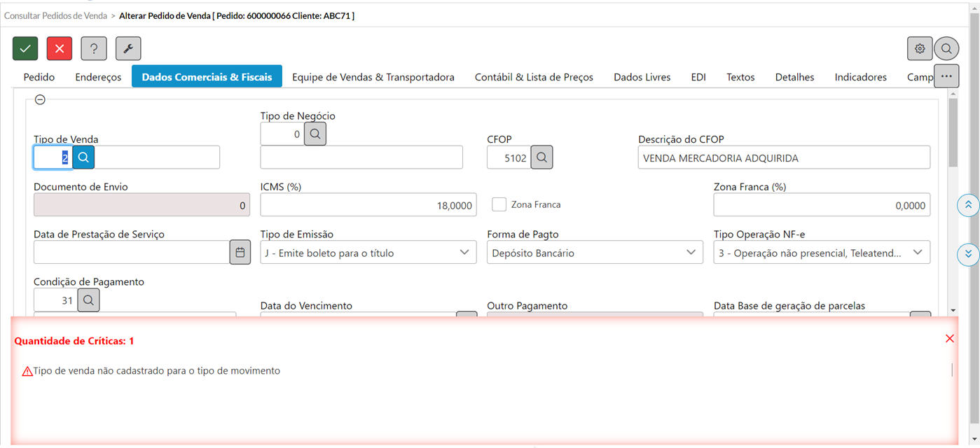Select Dados Comerciais & Fiscais tab
Viewport: 980px width, 448px height.
[x=207, y=77]
